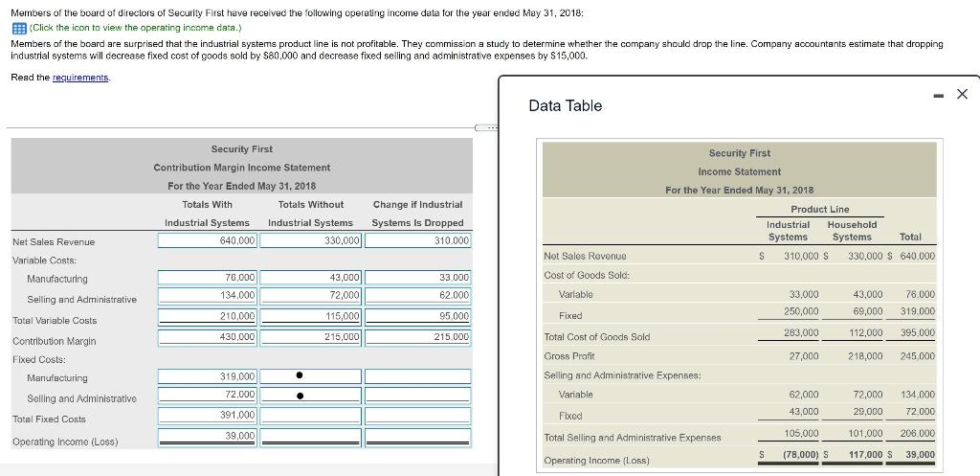The width and height of the screenshot is (980, 476).
Task: Select variable Selling and Administrative Change field 62,000
Action: click(x=418, y=295)
